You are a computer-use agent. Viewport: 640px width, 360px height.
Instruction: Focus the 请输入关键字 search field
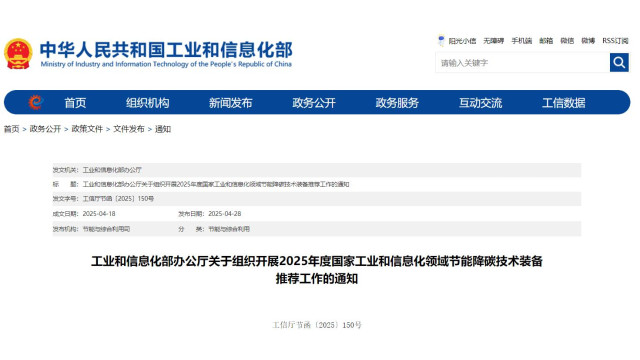pos(523,62)
